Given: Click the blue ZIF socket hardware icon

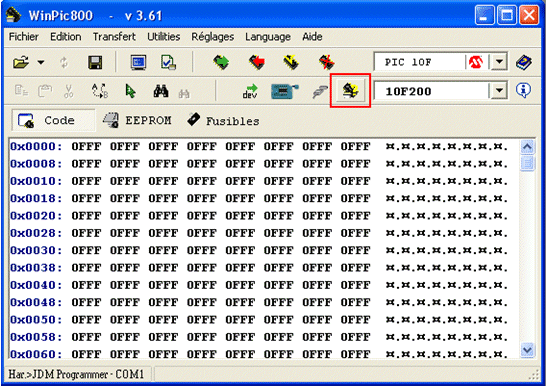Looking at the screenshot, I should click(284, 91).
